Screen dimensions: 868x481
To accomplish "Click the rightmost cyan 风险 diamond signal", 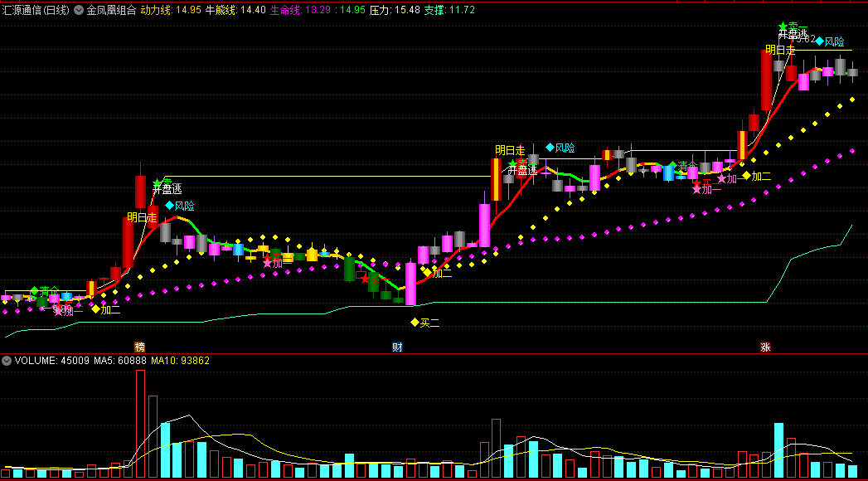I will click(820, 41).
